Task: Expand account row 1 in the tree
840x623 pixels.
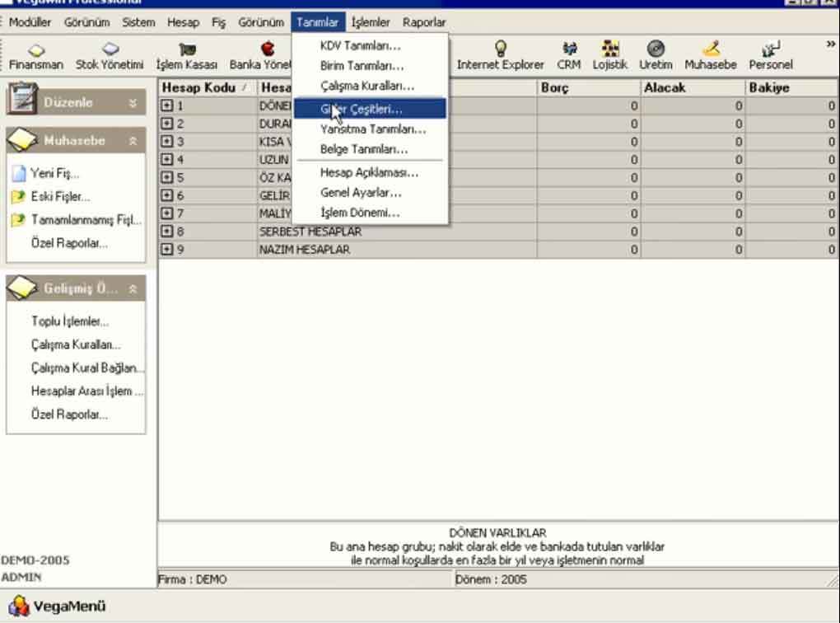Action: [167, 105]
